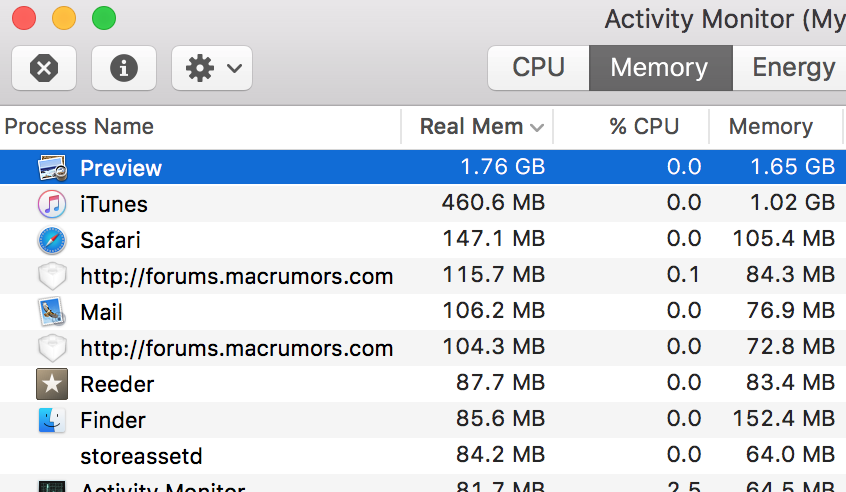The height and width of the screenshot is (492, 846).
Task: Click shield icon of 104.3 MB macrumors process
Action: pyautogui.click(x=52, y=348)
